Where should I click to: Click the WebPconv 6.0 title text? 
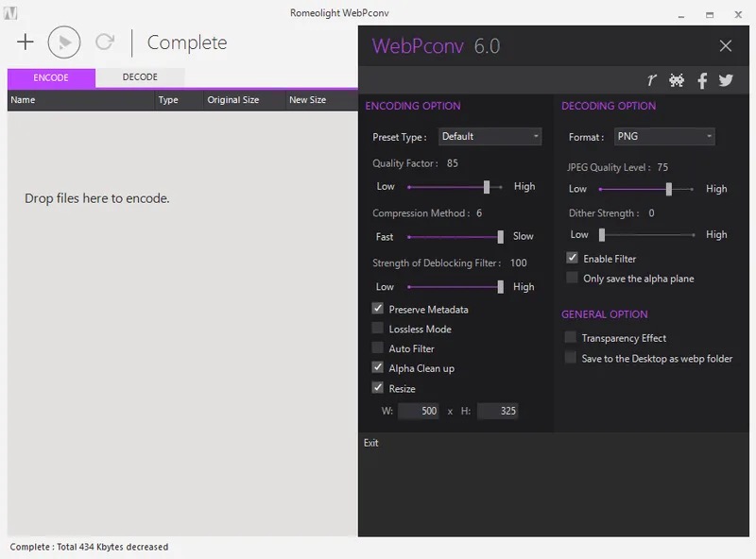(x=436, y=46)
